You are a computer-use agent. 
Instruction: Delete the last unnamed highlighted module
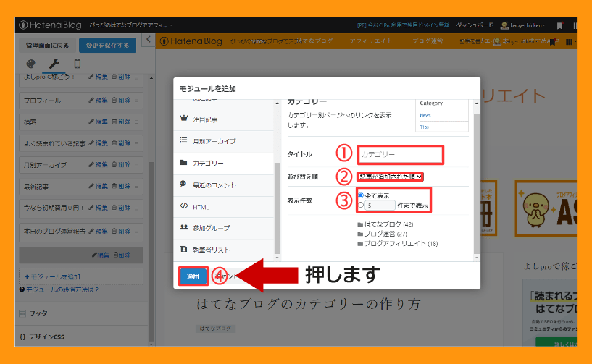pos(122,255)
